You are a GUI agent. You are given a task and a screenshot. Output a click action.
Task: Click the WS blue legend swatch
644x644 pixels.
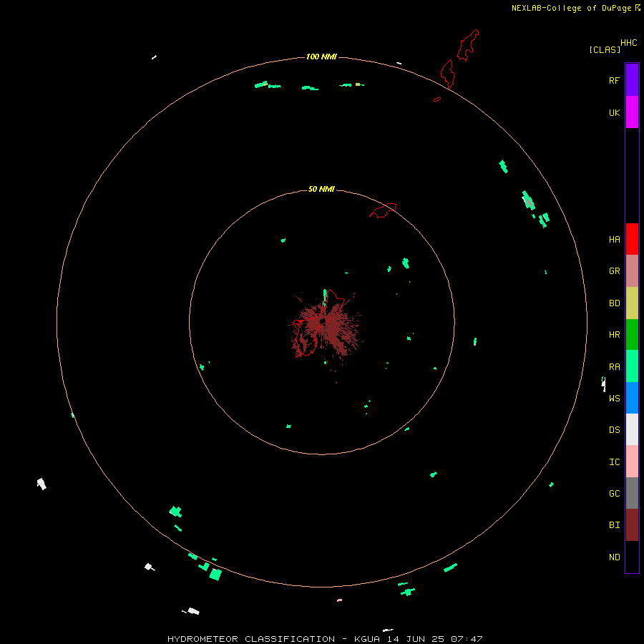632,398
